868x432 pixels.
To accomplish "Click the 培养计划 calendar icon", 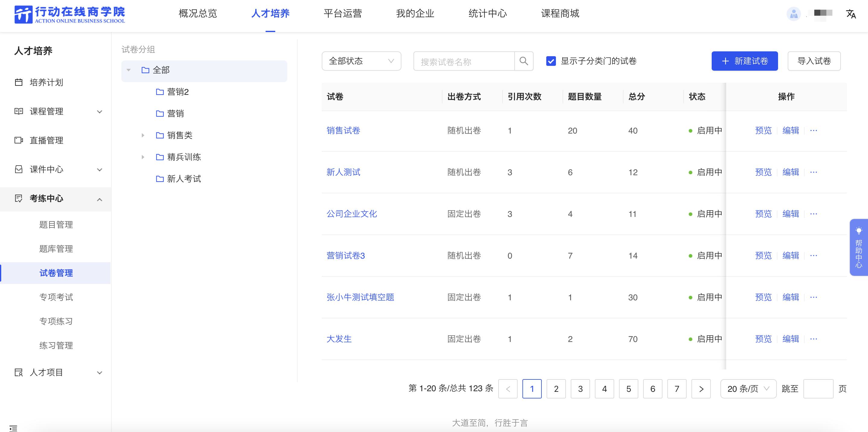I will 19,82.
